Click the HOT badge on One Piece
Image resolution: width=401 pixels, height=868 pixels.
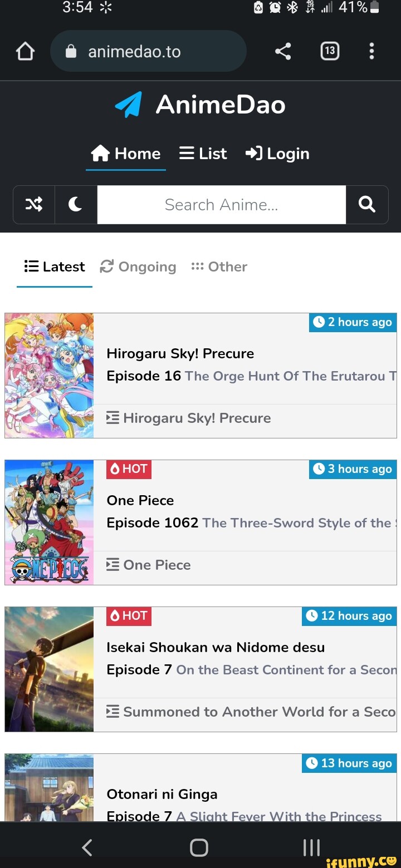[128, 469]
